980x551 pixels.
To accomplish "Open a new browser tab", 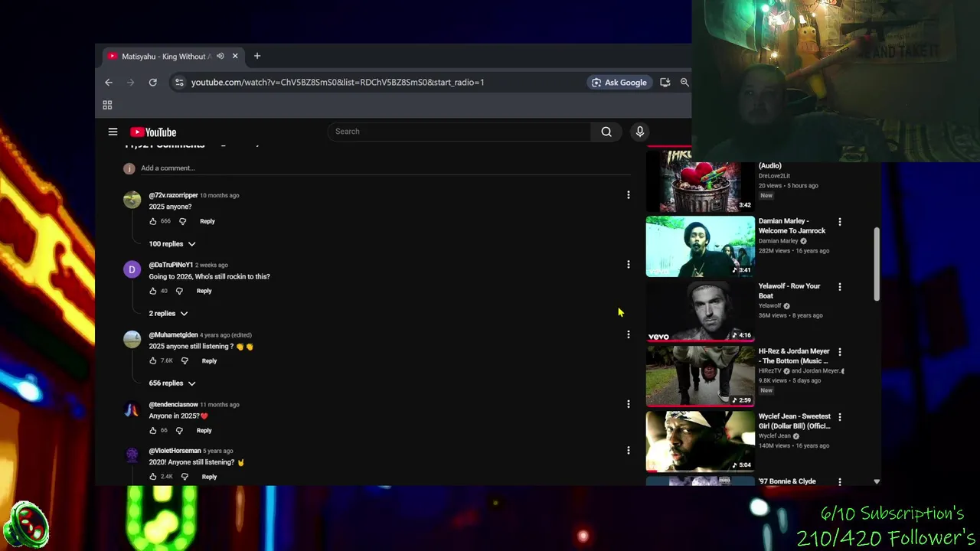I will pyautogui.click(x=257, y=56).
